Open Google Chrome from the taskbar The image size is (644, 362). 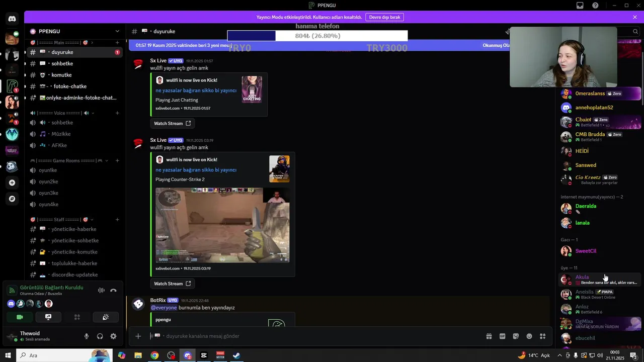click(x=154, y=355)
